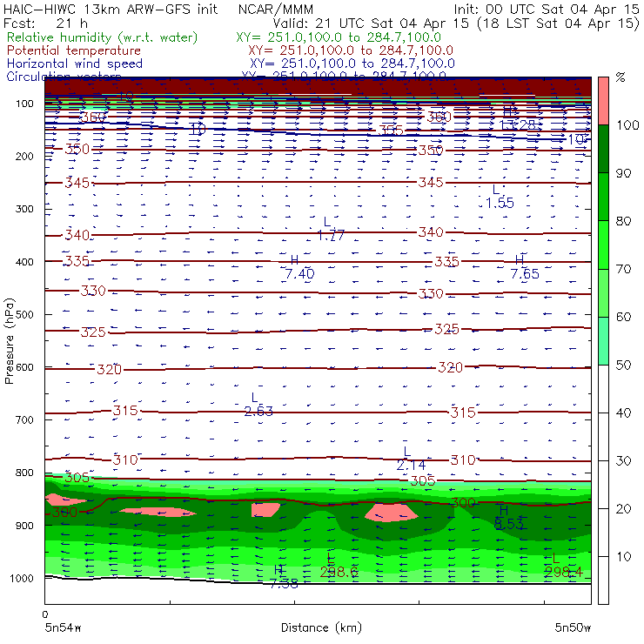This screenshot has width=644, height=644.
Task: Click the '30' colorbar scale label
Action: (624, 461)
